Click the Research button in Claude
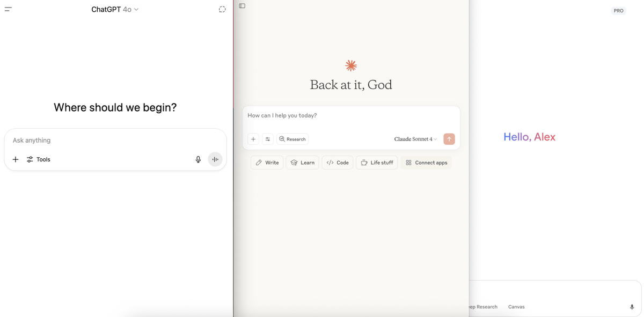 pyautogui.click(x=292, y=139)
